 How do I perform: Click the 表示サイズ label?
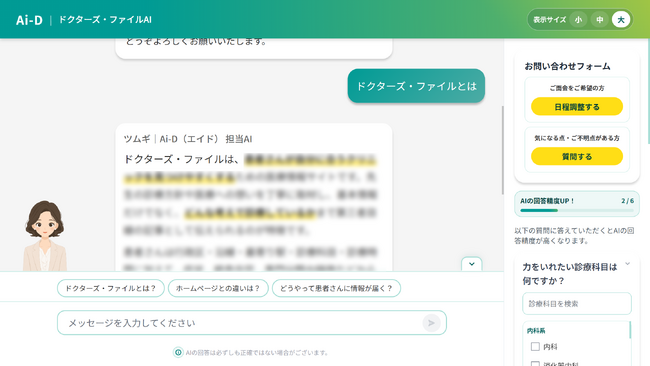pos(549,19)
